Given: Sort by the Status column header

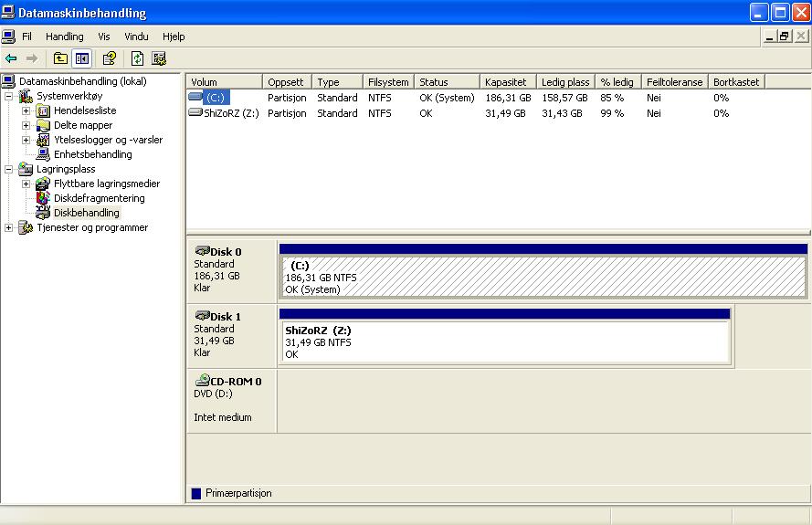Looking at the screenshot, I should (447, 82).
